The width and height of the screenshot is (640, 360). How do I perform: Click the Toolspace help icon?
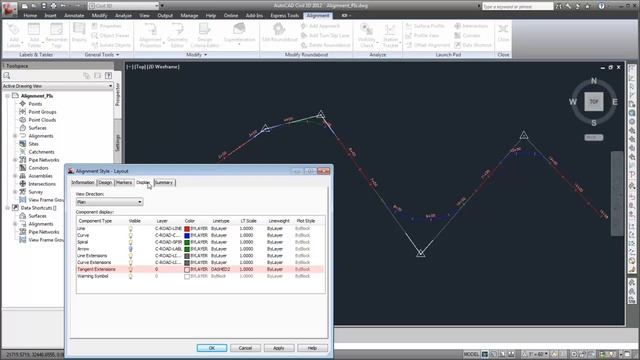click(x=109, y=76)
